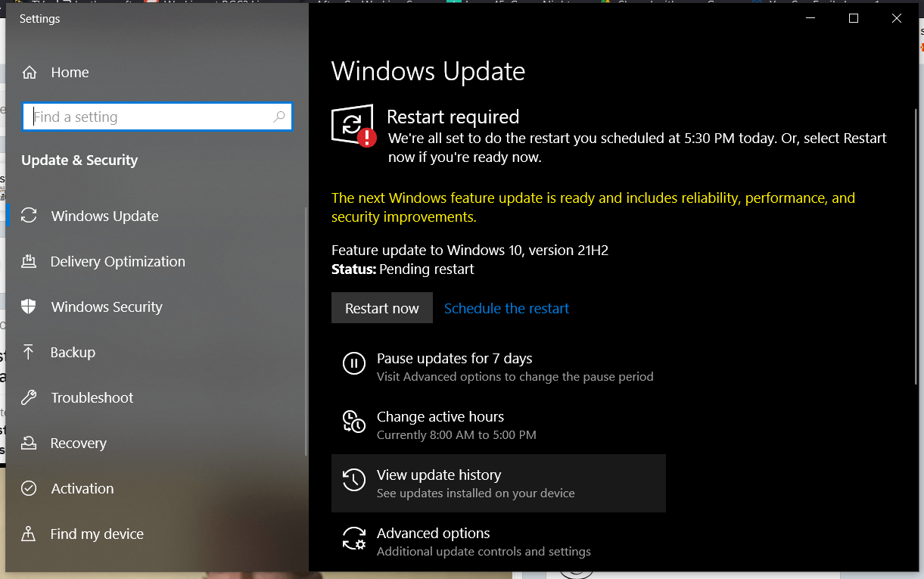924x579 pixels.
Task: Click the yellow feature update ready message
Action: [x=593, y=207]
